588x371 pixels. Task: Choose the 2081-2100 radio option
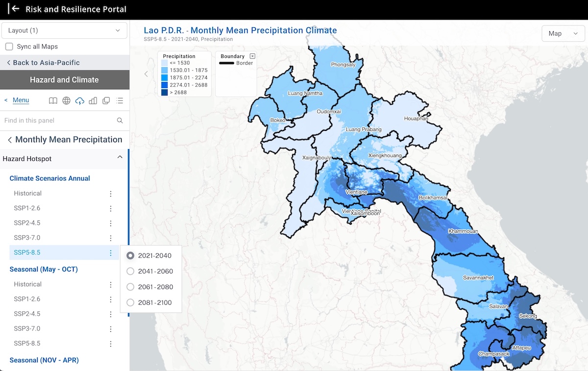[130, 302]
